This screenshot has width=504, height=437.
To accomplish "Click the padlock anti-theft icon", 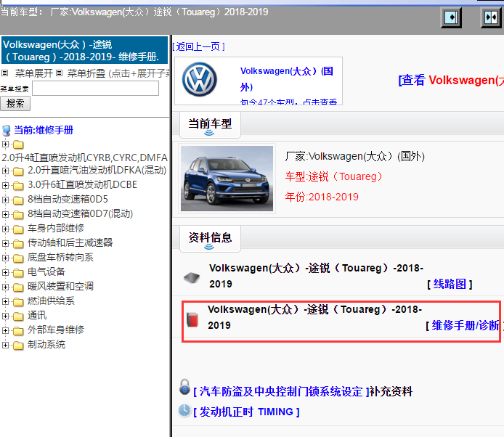I will [184, 387].
